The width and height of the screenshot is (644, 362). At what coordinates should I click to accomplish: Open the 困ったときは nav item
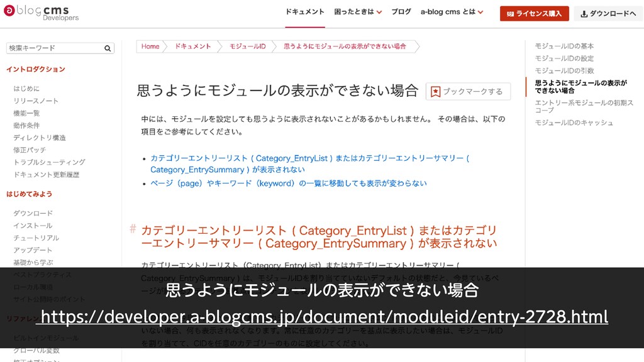pos(354,12)
